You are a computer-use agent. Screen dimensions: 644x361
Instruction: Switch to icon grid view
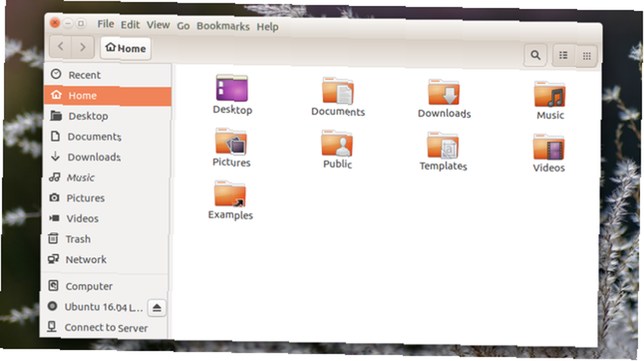587,56
